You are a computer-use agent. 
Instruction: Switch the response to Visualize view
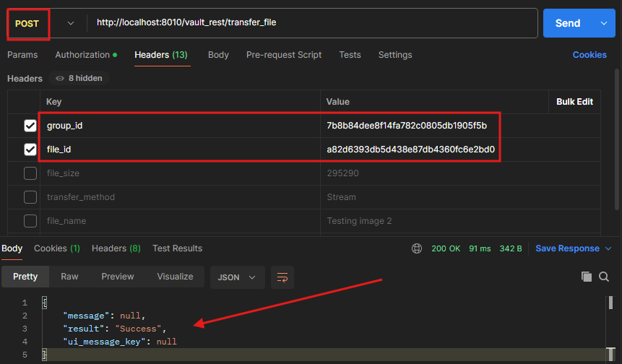pos(175,277)
